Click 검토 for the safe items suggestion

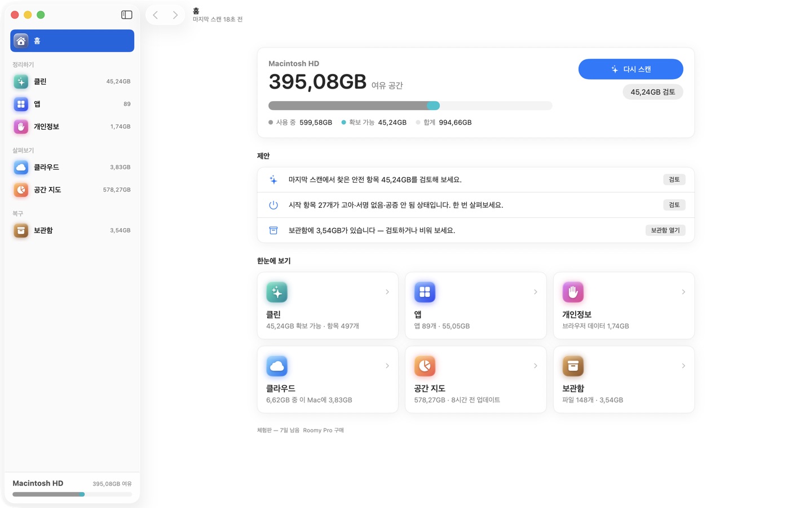tap(674, 179)
